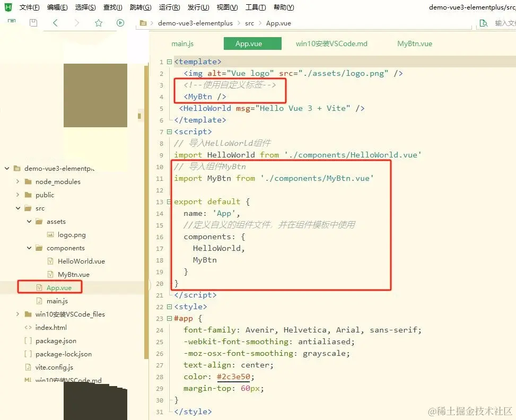The image size is (516, 420).
Task: Click the #2c3e50 color value in code
Action: coord(233,377)
